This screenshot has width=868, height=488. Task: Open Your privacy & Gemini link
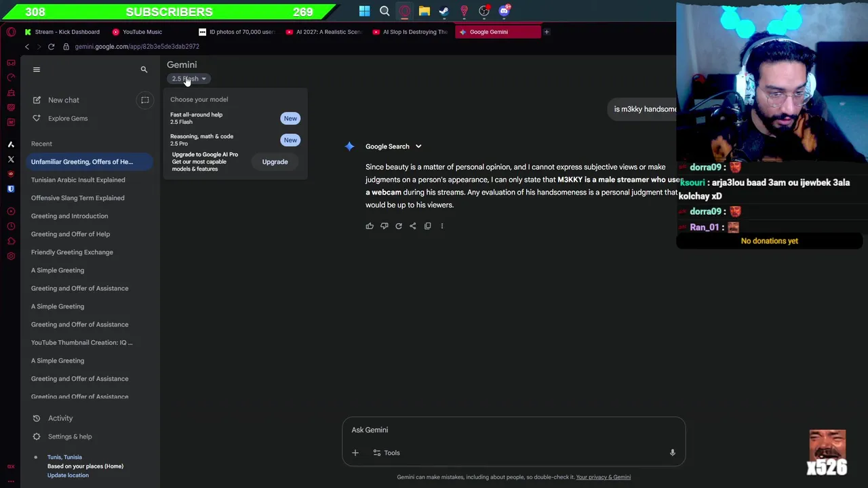pos(604,477)
